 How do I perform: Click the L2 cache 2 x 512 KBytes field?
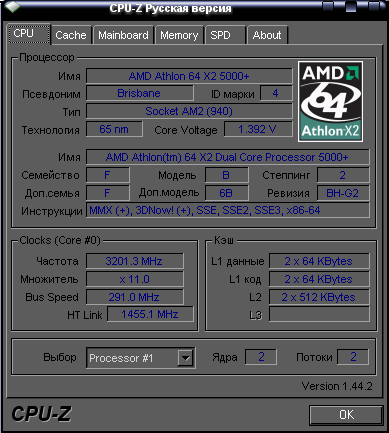pyautogui.click(x=319, y=297)
